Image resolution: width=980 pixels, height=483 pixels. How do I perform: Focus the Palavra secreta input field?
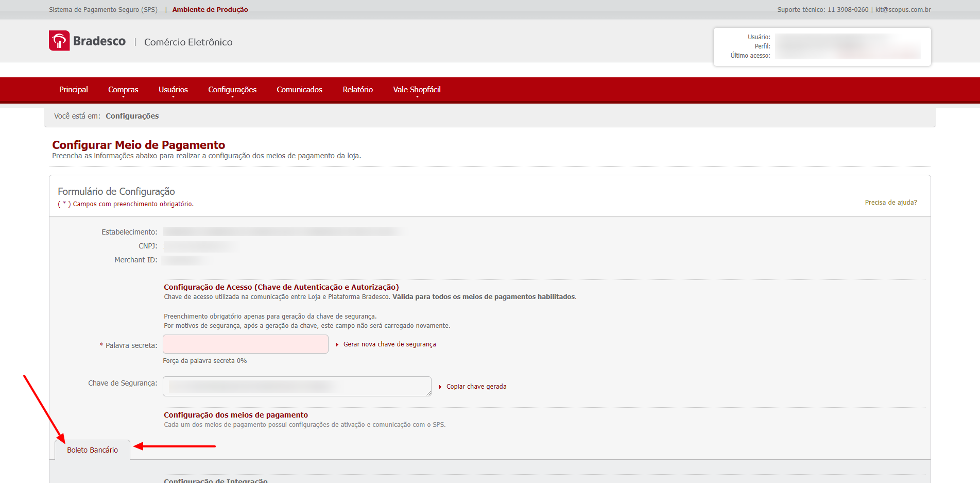(x=246, y=344)
